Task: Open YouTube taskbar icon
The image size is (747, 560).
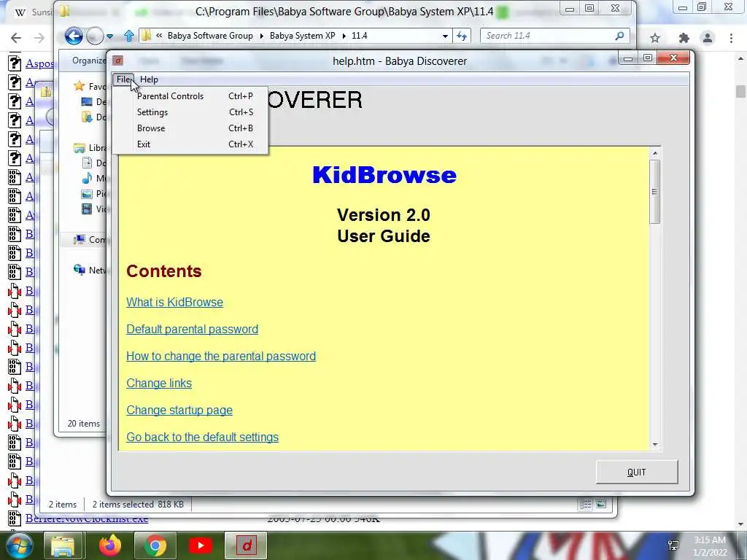Action: pyautogui.click(x=201, y=545)
